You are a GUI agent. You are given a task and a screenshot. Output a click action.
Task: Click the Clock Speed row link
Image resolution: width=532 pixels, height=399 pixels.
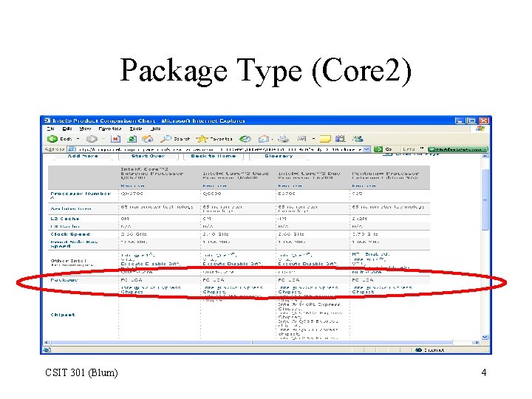[x=70, y=234]
